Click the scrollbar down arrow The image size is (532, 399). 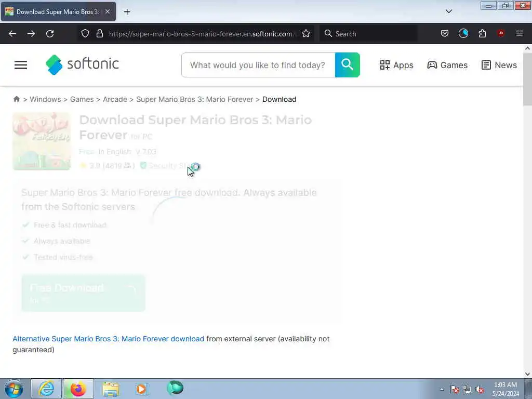pos(527,374)
